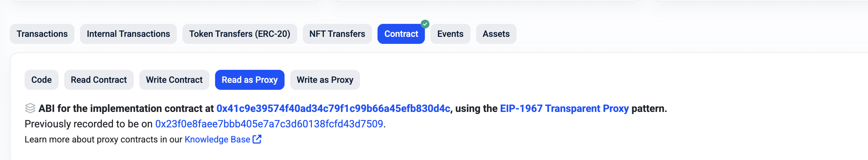Image resolution: width=868 pixels, height=160 pixels.
Task: Switch to Internal Transactions tab
Action: click(128, 34)
